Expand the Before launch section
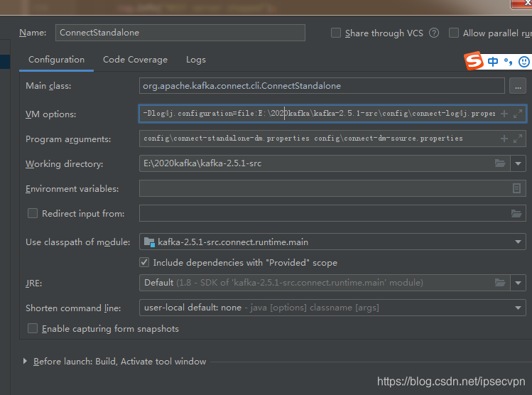The width and height of the screenshot is (532, 395). click(x=25, y=361)
